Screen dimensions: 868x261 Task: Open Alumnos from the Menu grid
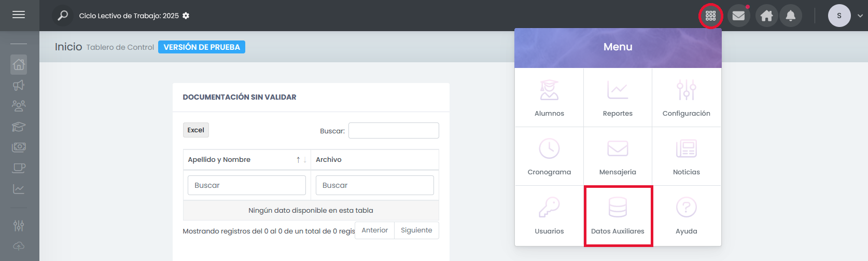[x=549, y=98]
